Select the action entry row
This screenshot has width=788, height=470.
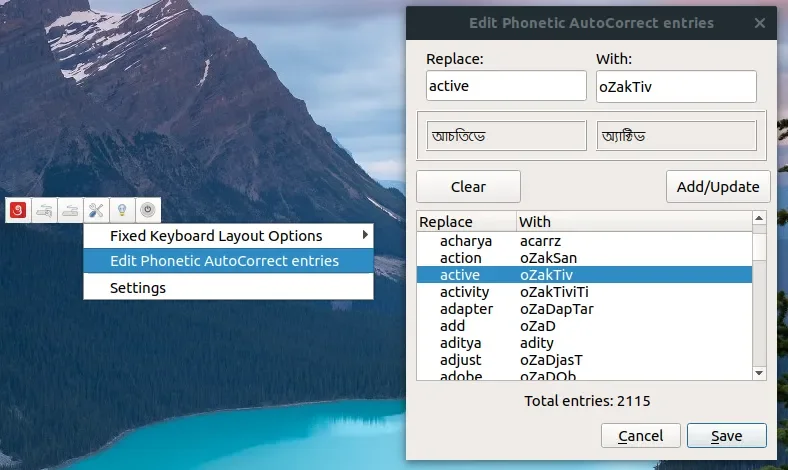[x=584, y=258]
